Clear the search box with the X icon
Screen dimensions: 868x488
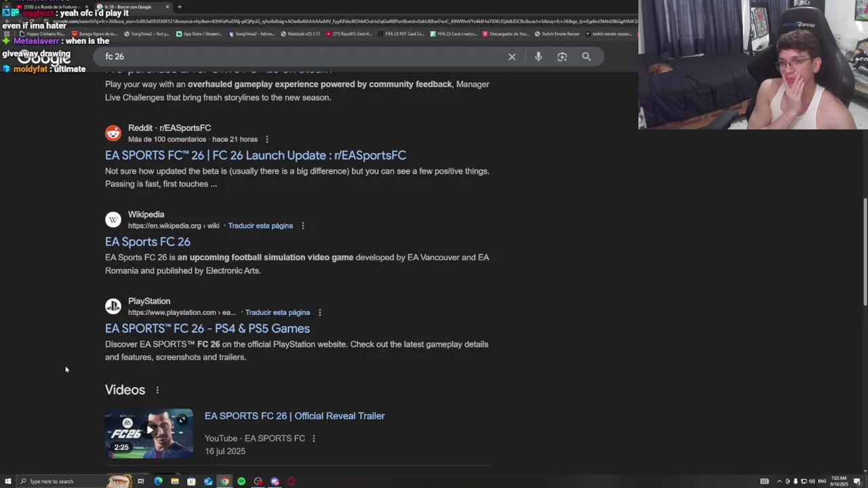pos(512,57)
